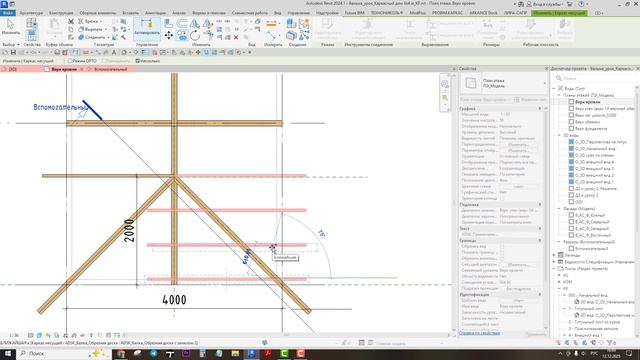Select the Move tool with four arrows
The image size is (640, 360).
[x=169, y=35]
